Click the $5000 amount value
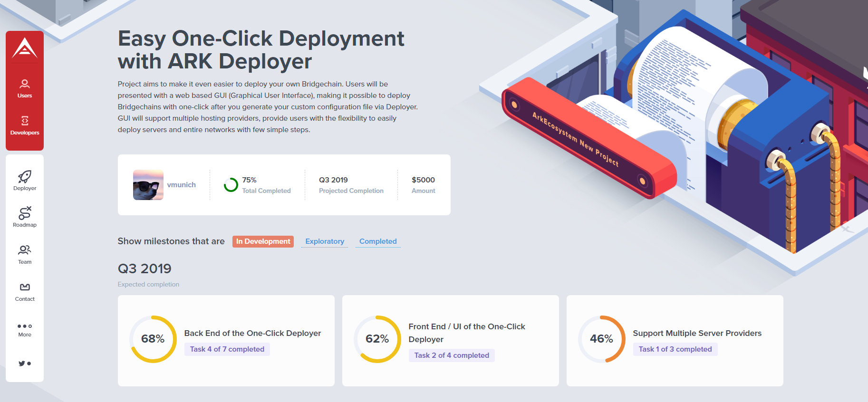 [423, 180]
